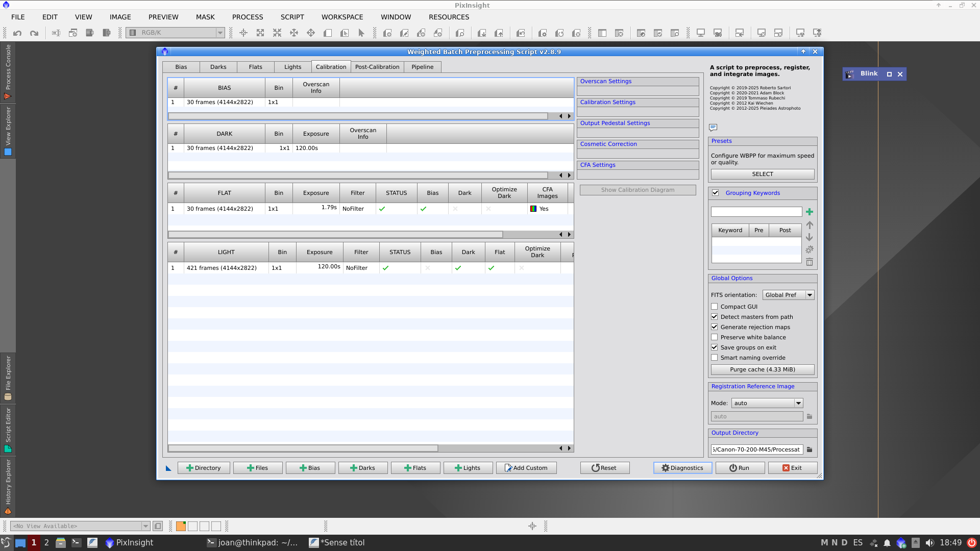This screenshot has width=980, height=551.
Task: Open the PROCESS menu
Action: [248, 17]
